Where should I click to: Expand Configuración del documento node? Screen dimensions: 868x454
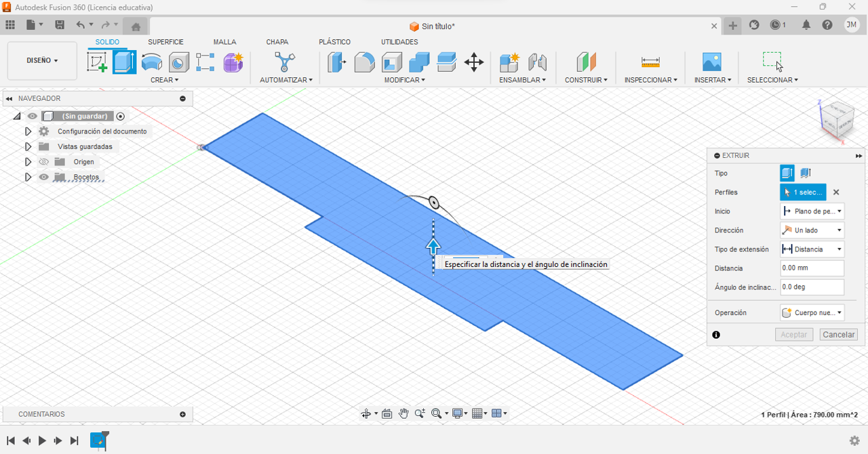pos(28,131)
